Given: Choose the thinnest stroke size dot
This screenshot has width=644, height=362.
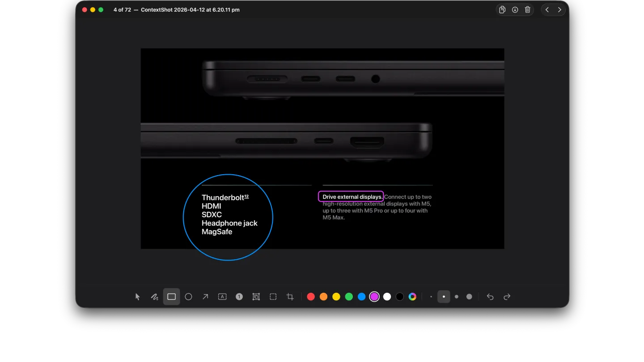Looking at the screenshot, I should coord(431,297).
